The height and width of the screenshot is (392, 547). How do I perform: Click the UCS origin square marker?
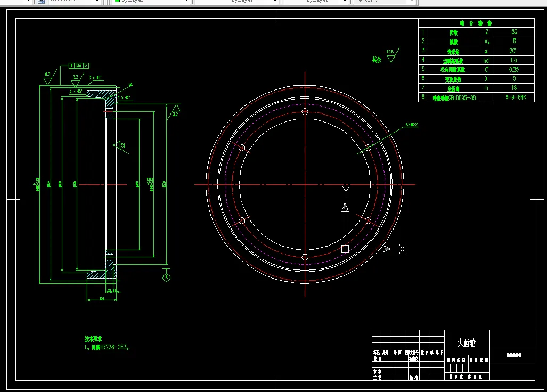[345, 249]
